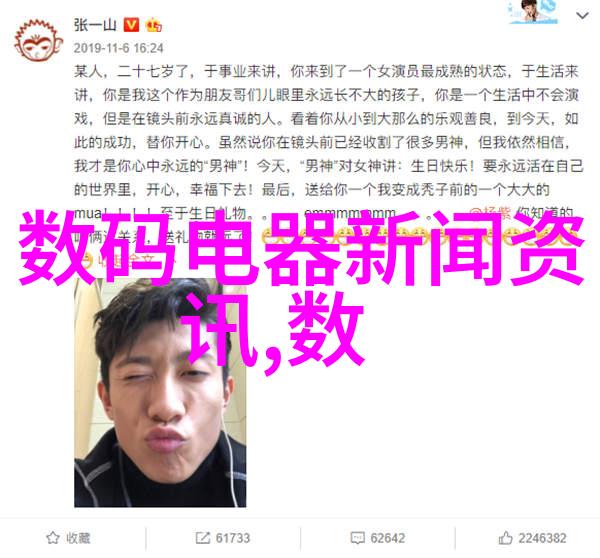Click the monkey avatar profile picture
Image resolution: width=600 pixels, height=558 pixels.
pos(39,40)
